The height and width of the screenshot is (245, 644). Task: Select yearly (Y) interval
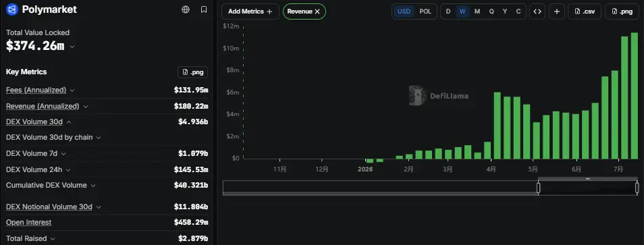(505, 11)
